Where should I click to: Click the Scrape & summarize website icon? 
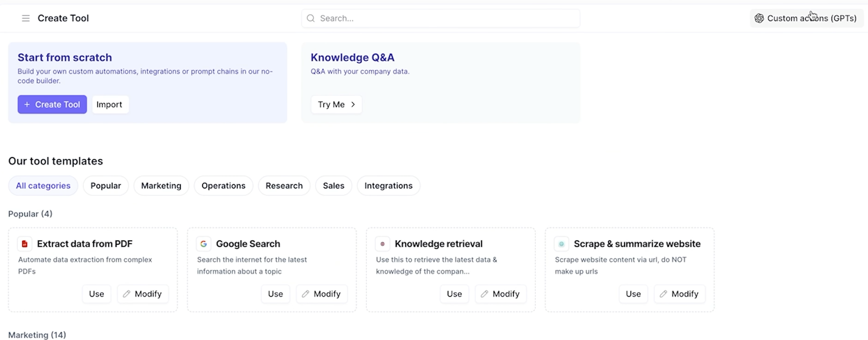tap(561, 244)
